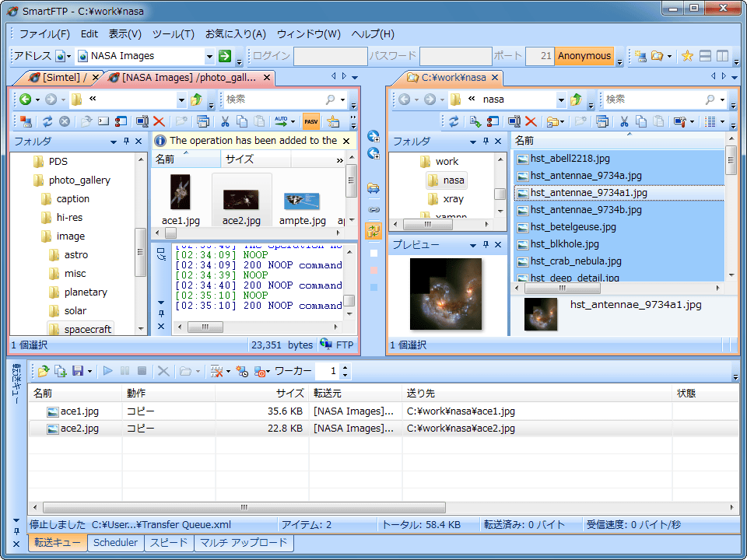The image size is (747, 560).
Task: Select the spacecraft folder in remote tree
Action: click(x=80, y=329)
